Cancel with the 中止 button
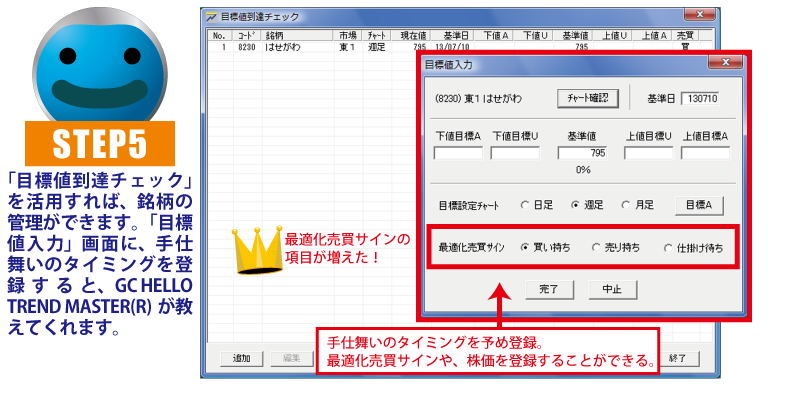Screen dimensions: 800x394 click(612, 289)
